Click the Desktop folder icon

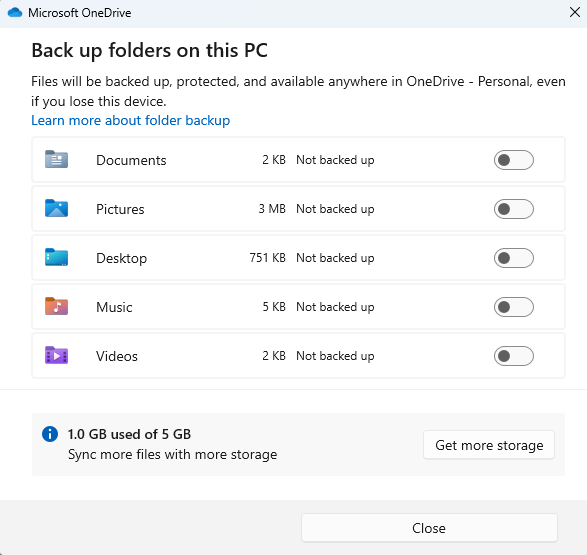56,257
